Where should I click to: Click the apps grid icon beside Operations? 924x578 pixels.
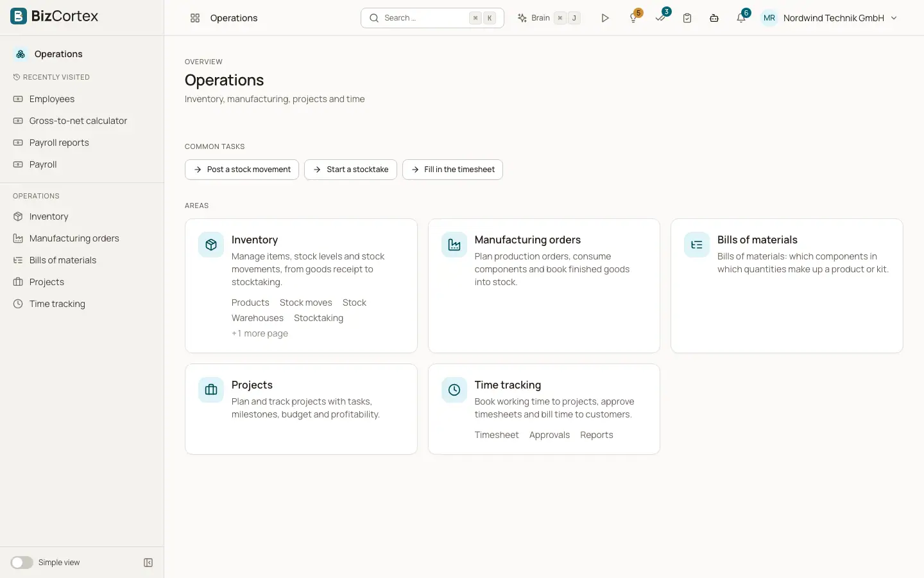pos(195,18)
